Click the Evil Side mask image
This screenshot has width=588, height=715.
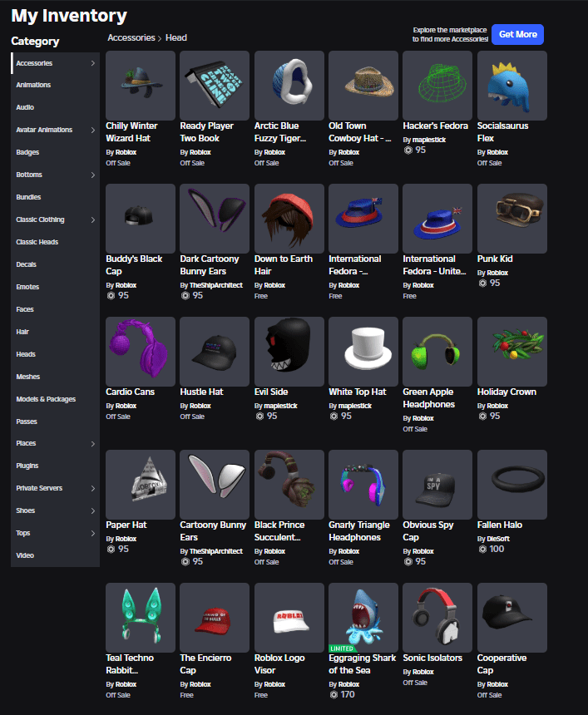289,352
